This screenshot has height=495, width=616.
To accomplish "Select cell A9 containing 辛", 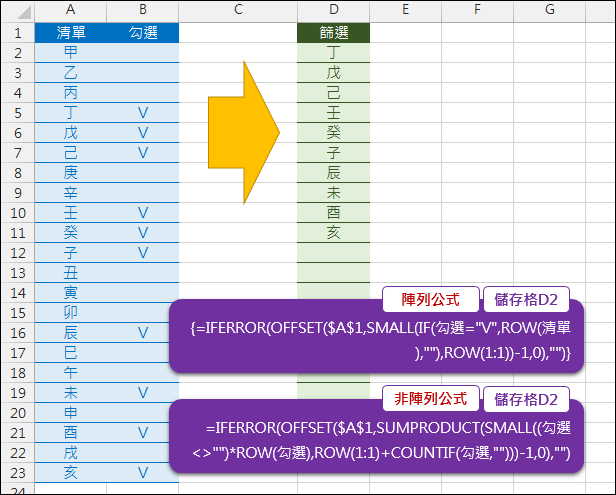I will (x=70, y=193).
